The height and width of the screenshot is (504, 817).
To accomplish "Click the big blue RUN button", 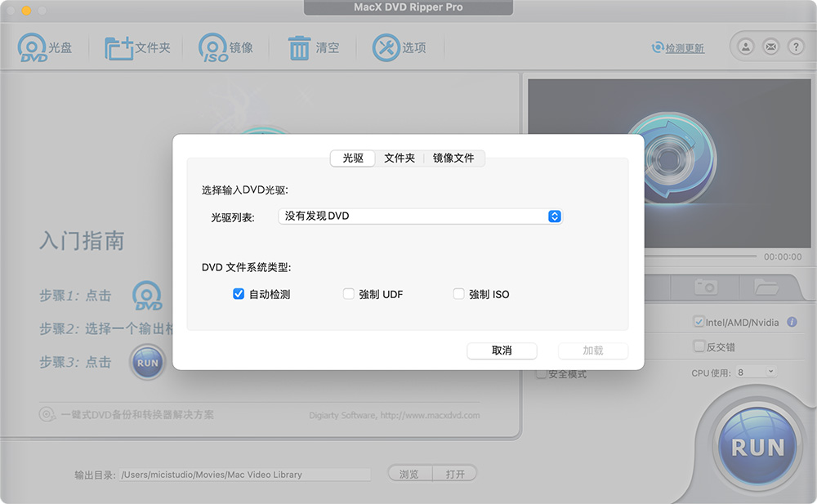I will click(757, 447).
